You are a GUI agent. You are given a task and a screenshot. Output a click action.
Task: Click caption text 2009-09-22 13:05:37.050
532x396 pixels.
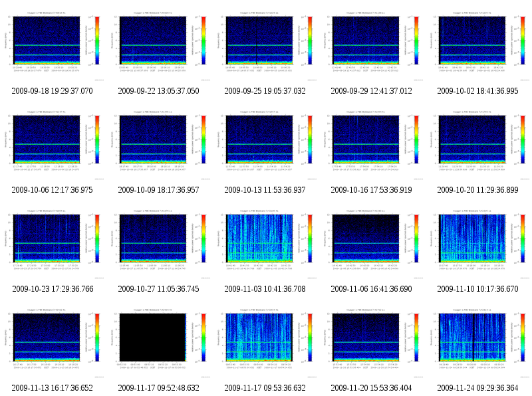tap(158, 91)
